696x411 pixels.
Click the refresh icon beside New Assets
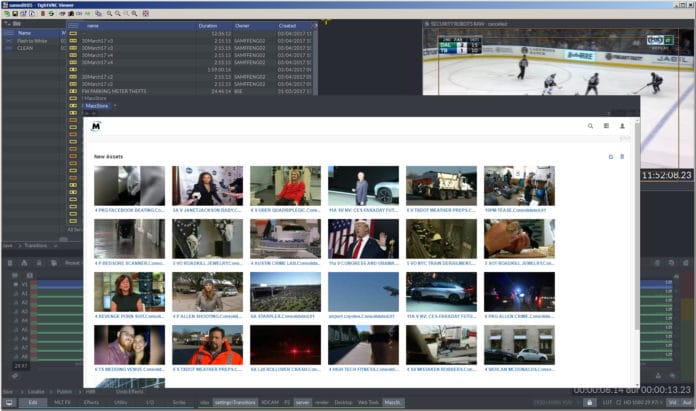610,157
